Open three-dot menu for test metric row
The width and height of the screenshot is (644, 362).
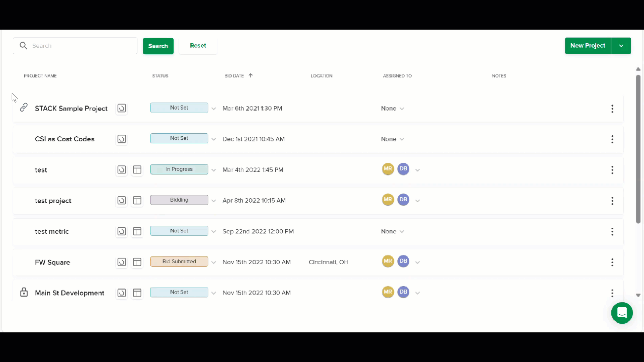(612, 231)
